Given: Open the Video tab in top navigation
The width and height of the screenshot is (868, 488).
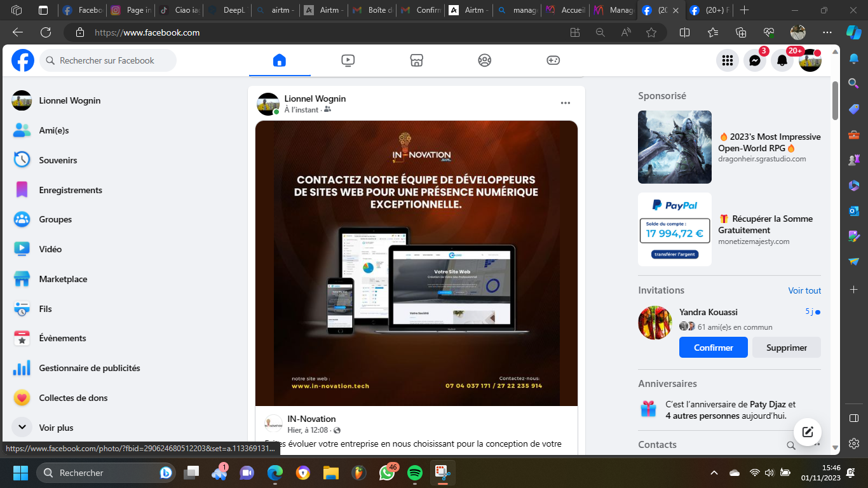Looking at the screenshot, I should tap(348, 60).
